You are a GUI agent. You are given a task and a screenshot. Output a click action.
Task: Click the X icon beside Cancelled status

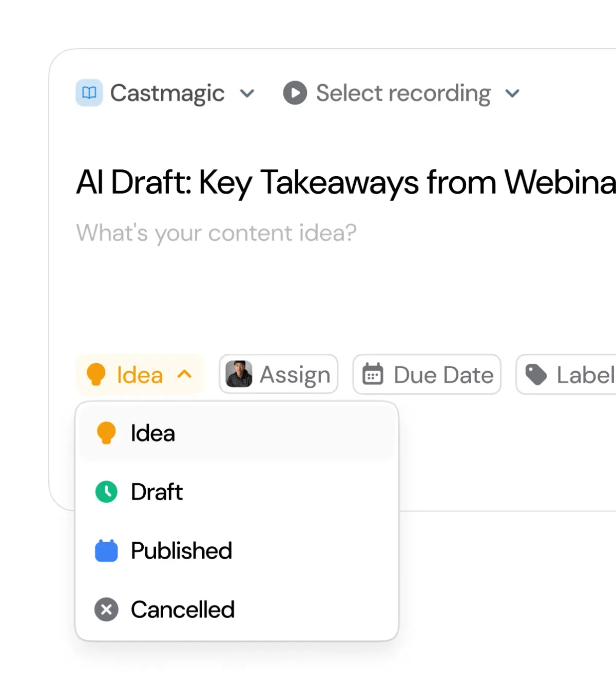106,609
